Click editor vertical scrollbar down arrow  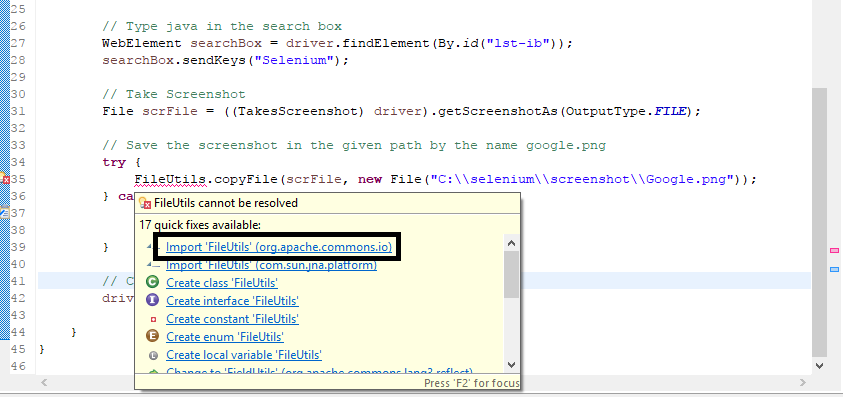[819, 365]
